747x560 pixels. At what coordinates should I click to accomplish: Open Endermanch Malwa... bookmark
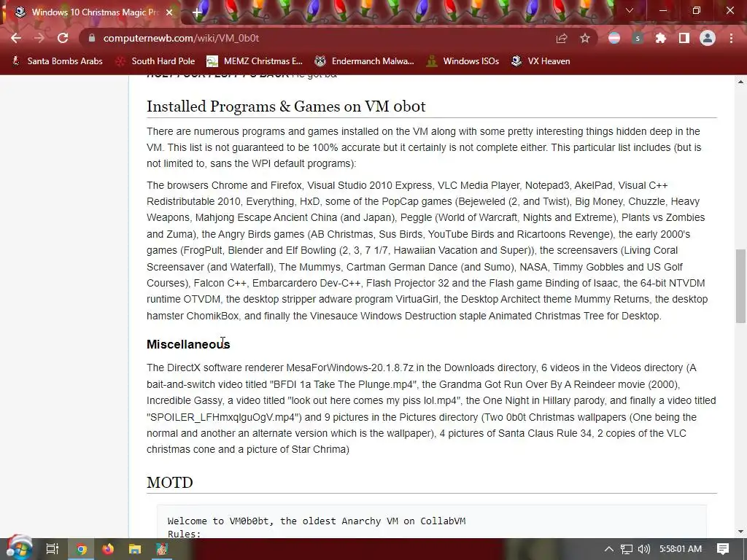(365, 61)
